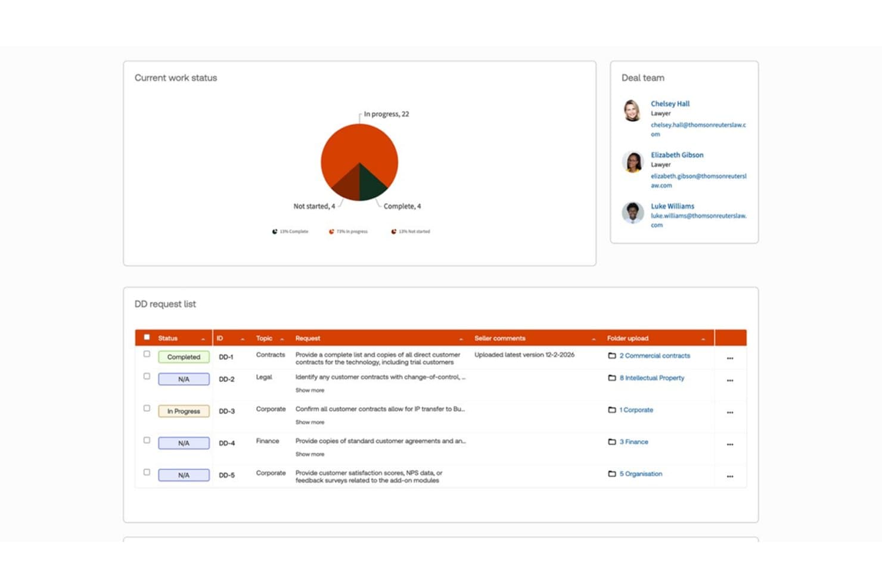This screenshot has height=588, width=882.
Task: Open the ellipsis menu for row DD-2
Action: point(730,381)
